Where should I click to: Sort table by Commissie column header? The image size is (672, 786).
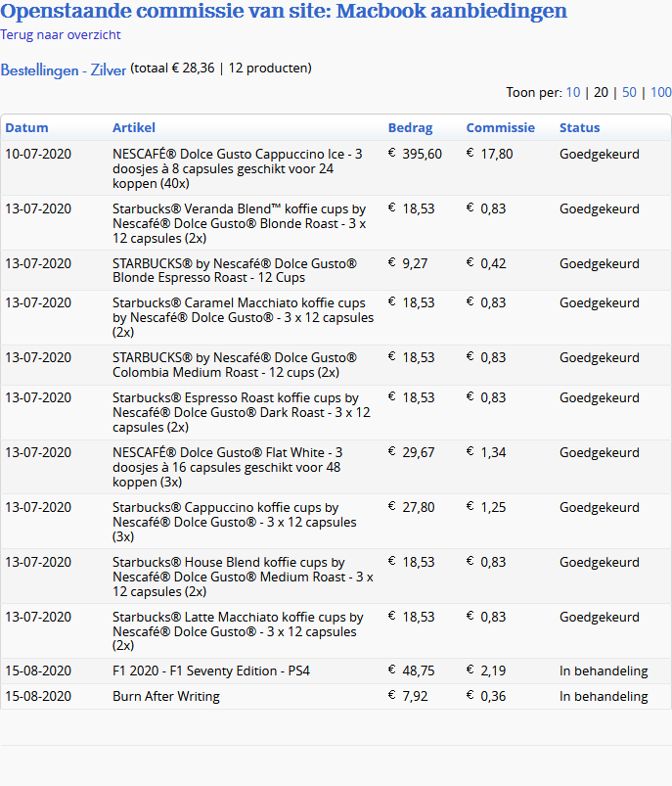(501, 128)
